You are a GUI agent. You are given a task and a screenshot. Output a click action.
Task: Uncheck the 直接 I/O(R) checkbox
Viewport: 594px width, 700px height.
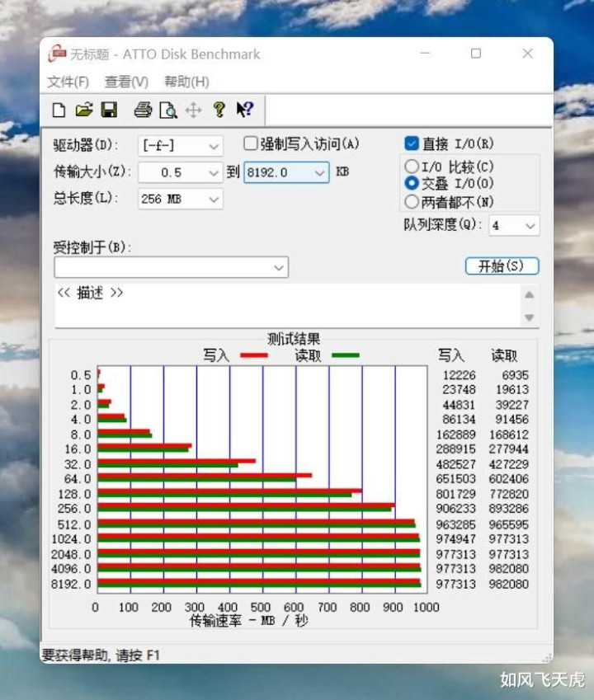(412, 143)
